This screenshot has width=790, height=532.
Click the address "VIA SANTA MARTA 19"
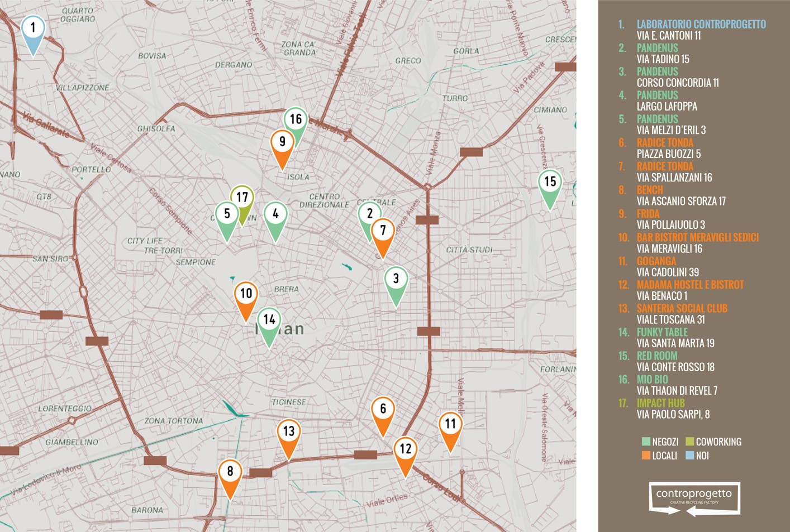click(x=675, y=343)
